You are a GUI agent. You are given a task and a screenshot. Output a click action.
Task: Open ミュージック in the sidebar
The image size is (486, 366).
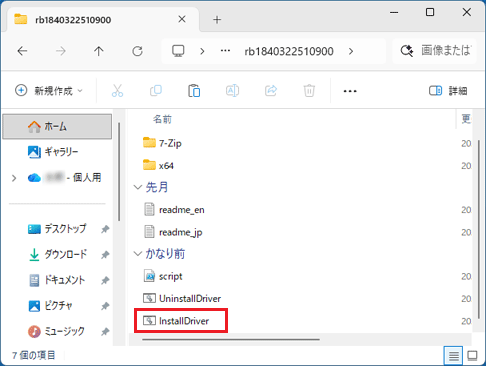[x=56, y=331]
